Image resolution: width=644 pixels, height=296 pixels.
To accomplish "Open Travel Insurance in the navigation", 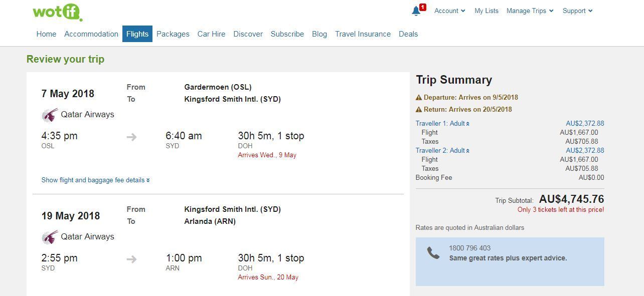I will point(363,34).
